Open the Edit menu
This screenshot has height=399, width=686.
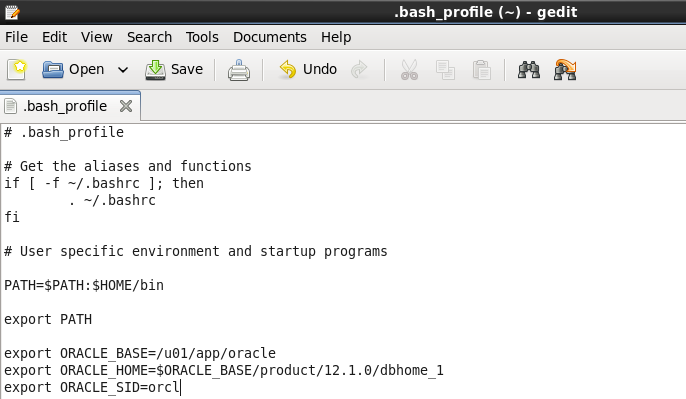[x=54, y=37]
